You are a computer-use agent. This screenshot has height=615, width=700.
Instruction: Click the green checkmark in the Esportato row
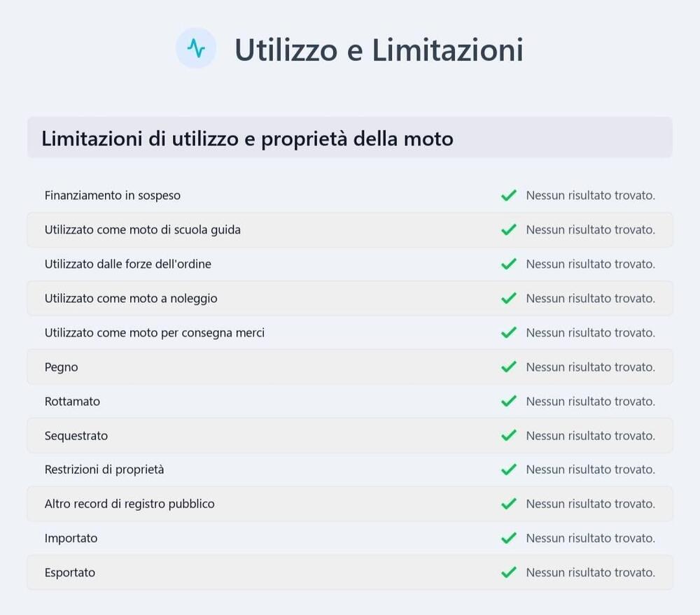pos(509,572)
